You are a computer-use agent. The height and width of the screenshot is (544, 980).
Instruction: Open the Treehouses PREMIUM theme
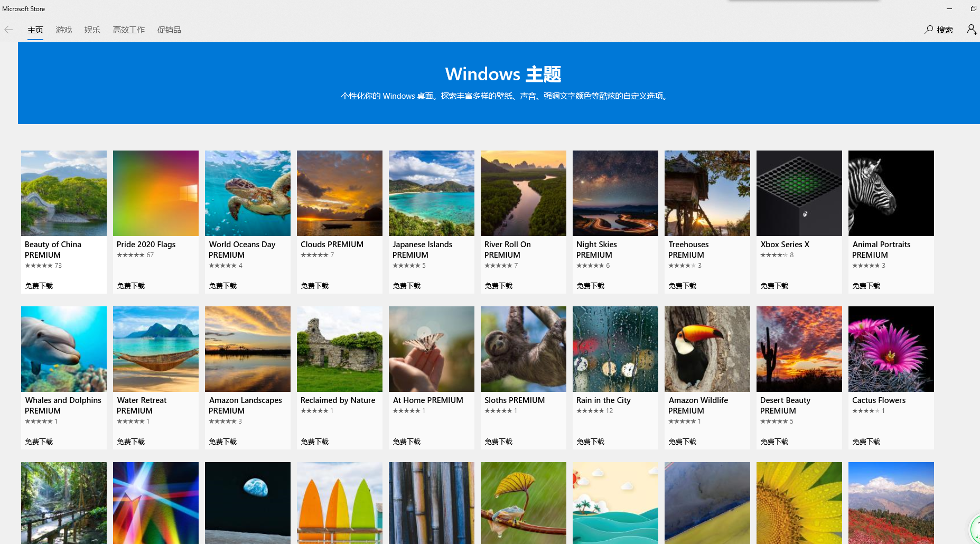(707, 193)
